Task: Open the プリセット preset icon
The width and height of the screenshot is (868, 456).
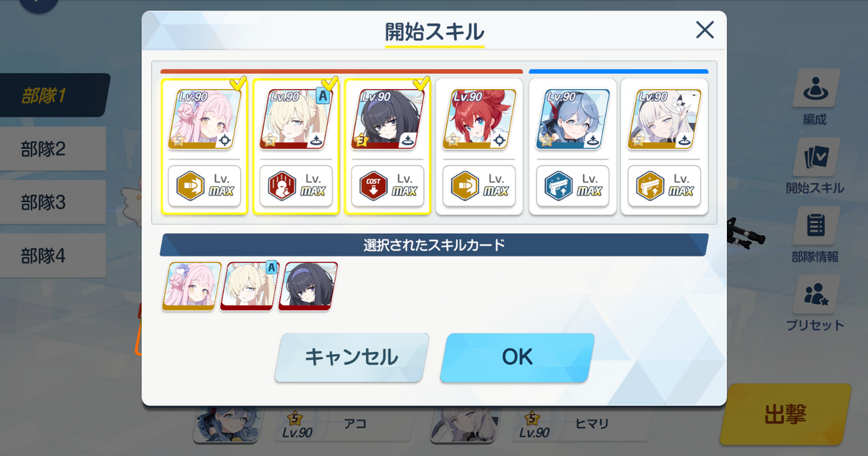Action: pos(817,294)
